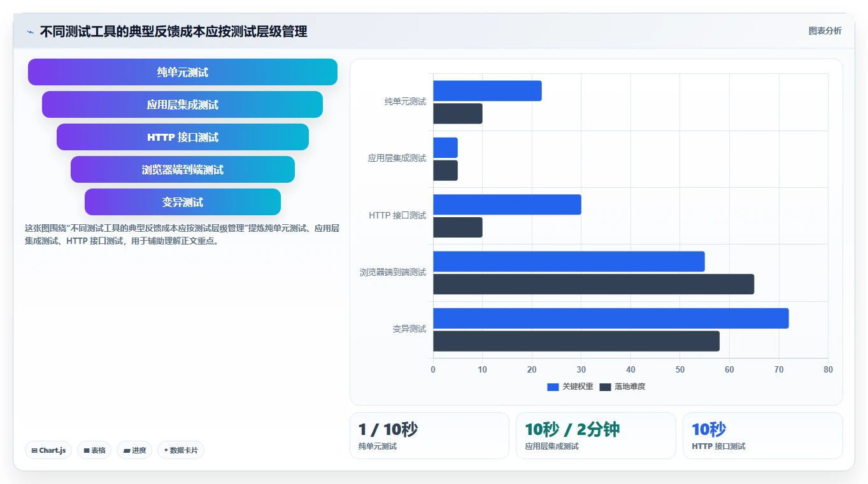
Task: Toggle the 落地难度 legend entry
Action: pyautogui.click(x=622, y=387)
